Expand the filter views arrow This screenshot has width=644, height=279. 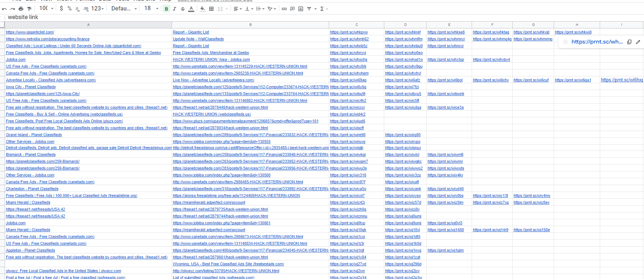pos(316,9)
